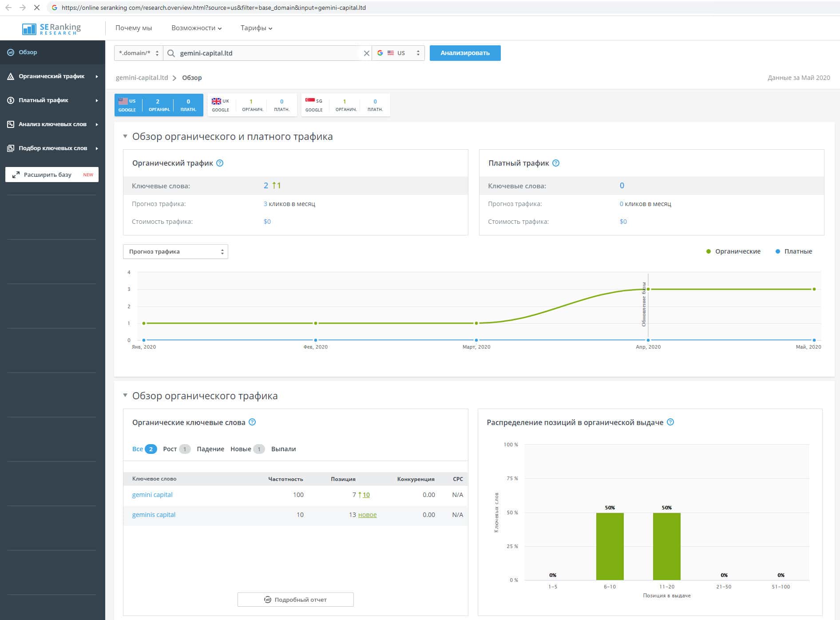Click the browser back arrow
840x620 pixels.
coord(8,8)
